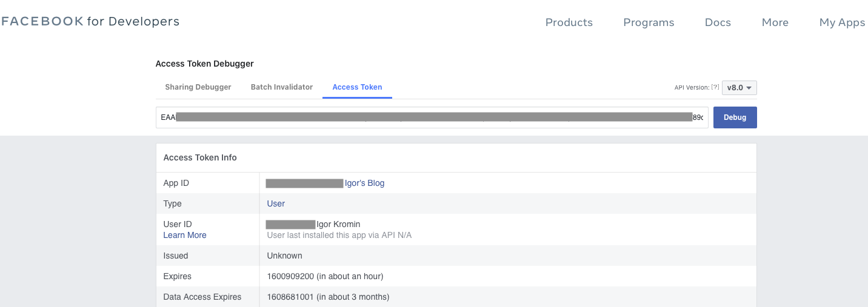Open the Learn More link under User ID

185,235
